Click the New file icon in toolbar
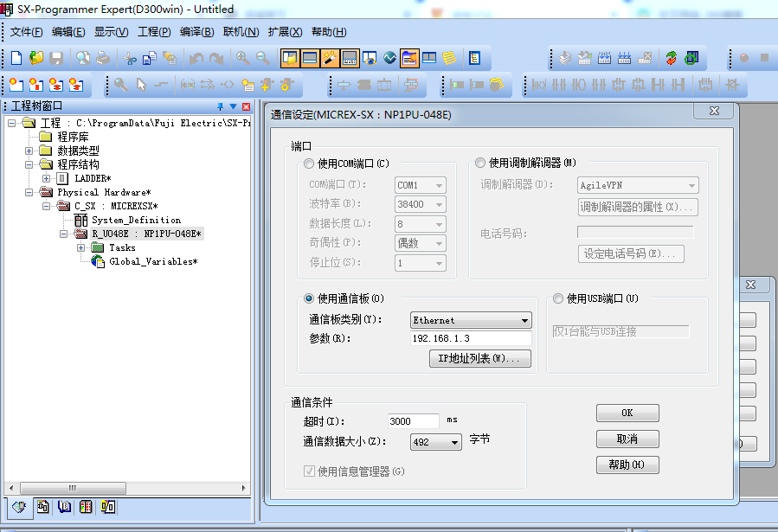Viewport: 778px width, 532px height. (x=16, y=58)
